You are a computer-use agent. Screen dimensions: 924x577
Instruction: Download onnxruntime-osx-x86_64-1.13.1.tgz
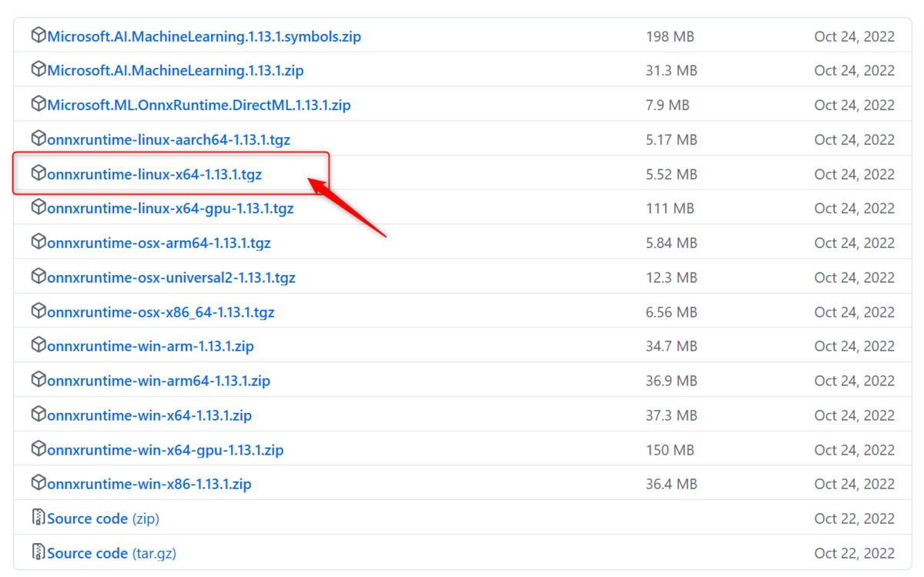pos(161,312)
